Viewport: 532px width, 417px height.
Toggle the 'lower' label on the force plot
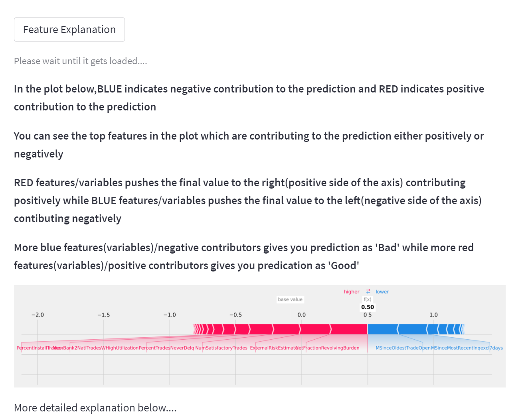point(382,291)
